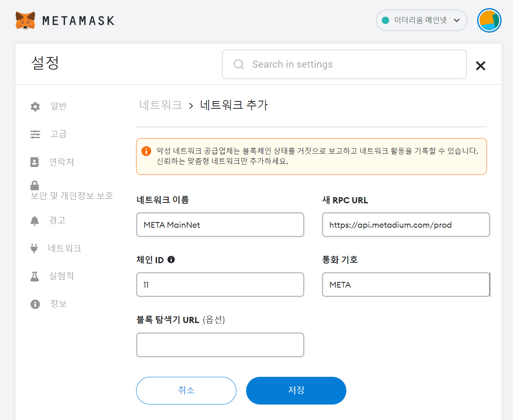Open the 경고 settings tab
Viewport: 513px width, 420px height.
click(57, 220)
